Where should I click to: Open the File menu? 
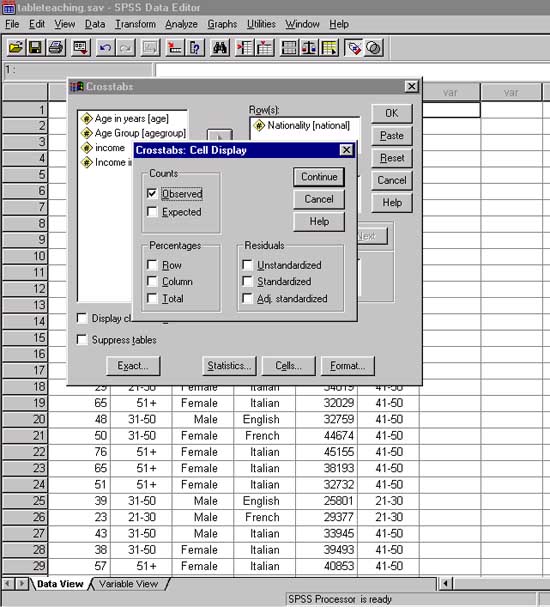tap(12, 24)
